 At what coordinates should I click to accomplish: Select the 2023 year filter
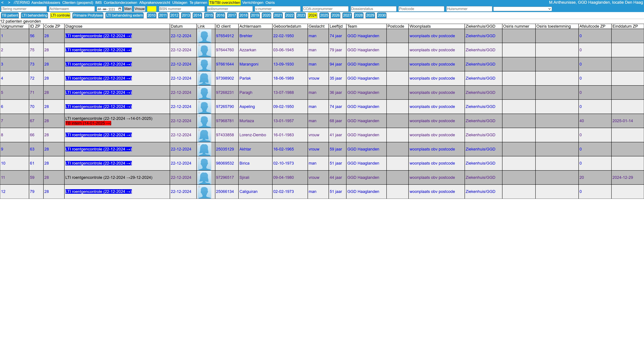click(x=301, y=15)
